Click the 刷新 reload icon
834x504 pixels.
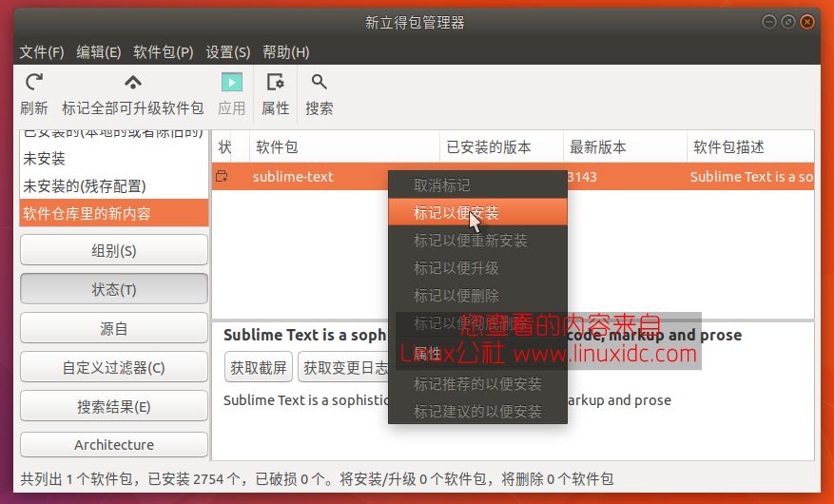34,83
